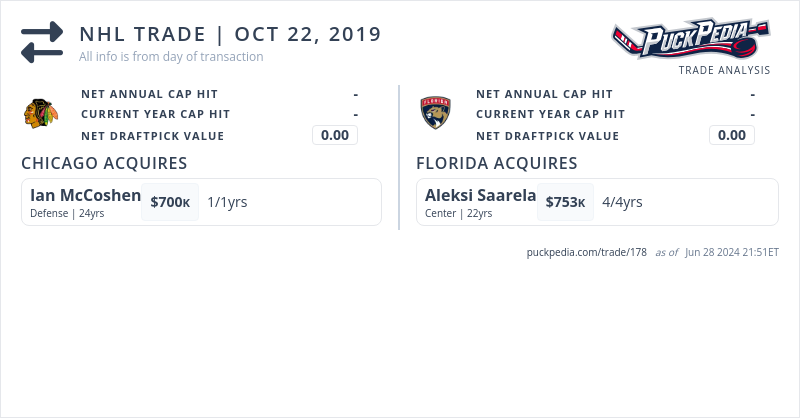Click Florida's Current Year Cap Hit label
Image resolution: width=800 pixels, height=418 pixels.
coord(550,114)
